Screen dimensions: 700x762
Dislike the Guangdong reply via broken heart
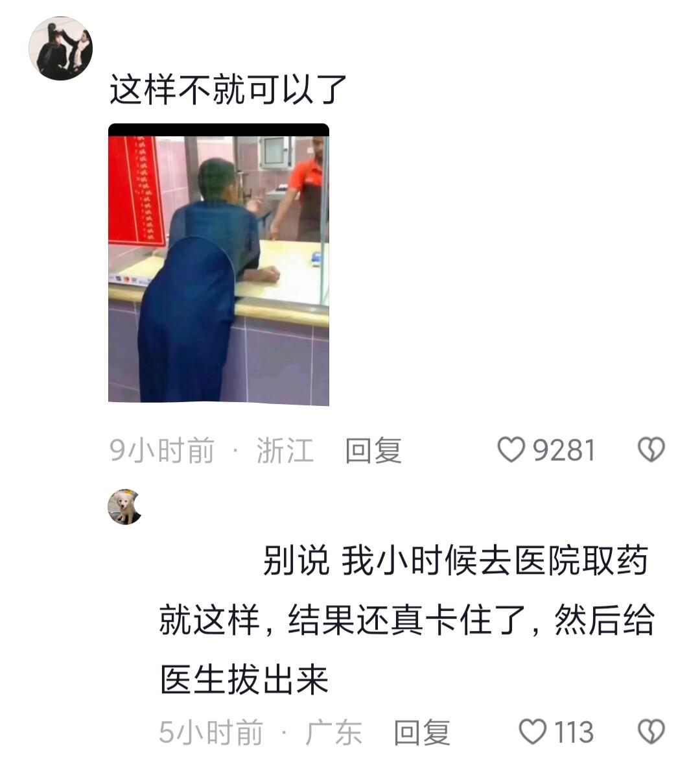[651, 732]
